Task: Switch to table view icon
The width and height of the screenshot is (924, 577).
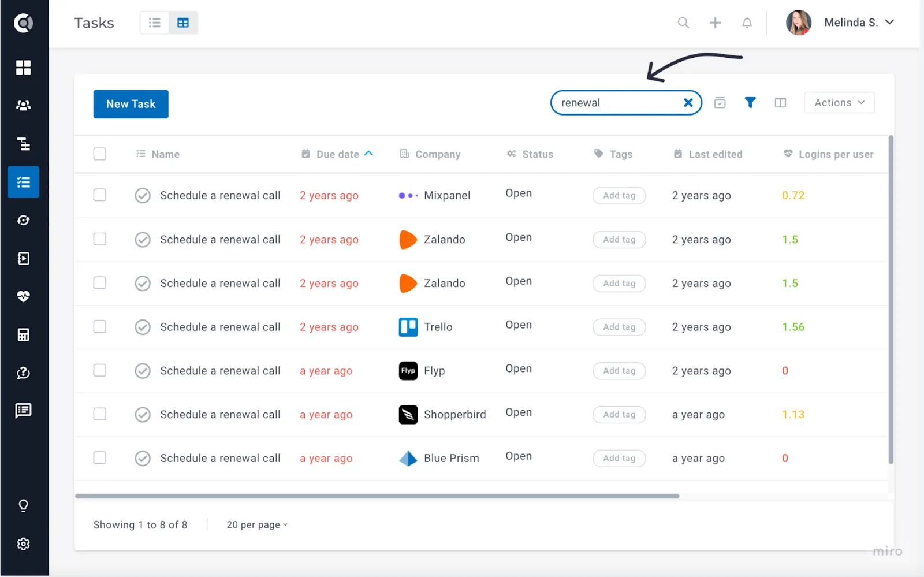Action: pos(183,23)
